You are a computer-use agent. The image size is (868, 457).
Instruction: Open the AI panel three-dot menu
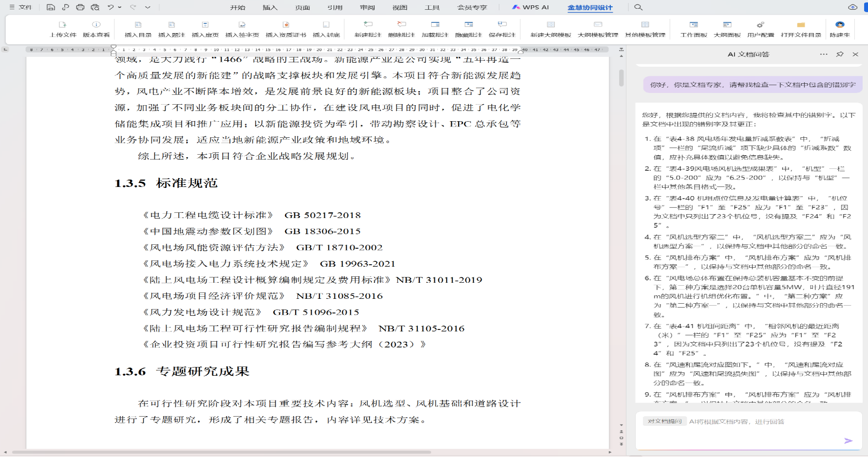pos(824,55)
